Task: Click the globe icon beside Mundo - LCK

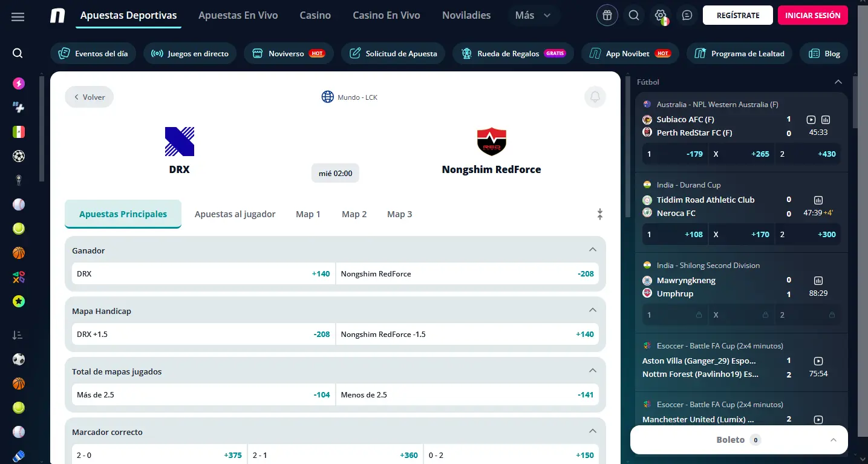Action: (328, 97)
